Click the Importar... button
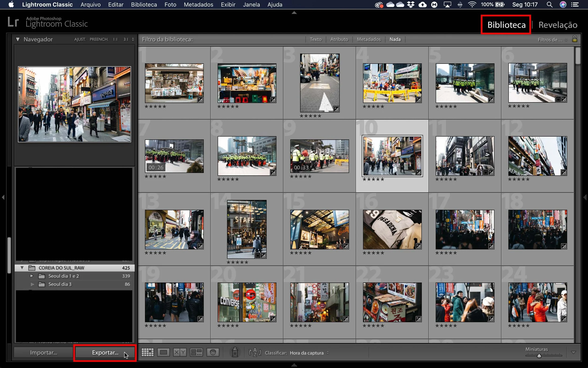The height and width of the screenshot is (368, 588). (x=44, y=352)
